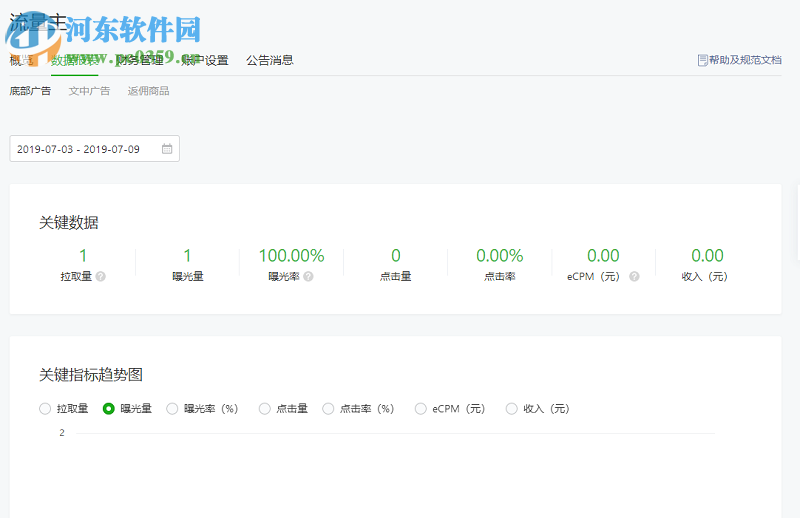This screenshot has width=800, height=518.
Task: Open the 公告消息 tab
Action: 270,60
